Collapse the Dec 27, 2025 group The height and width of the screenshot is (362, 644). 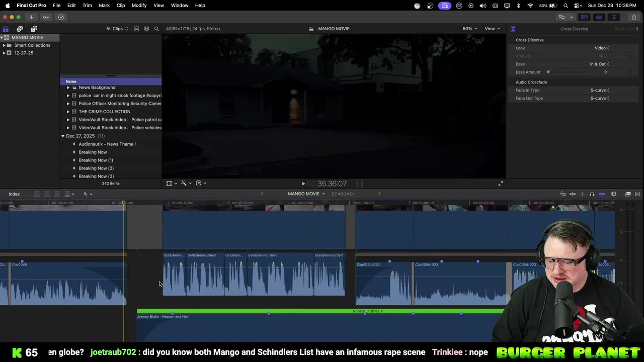63,136
